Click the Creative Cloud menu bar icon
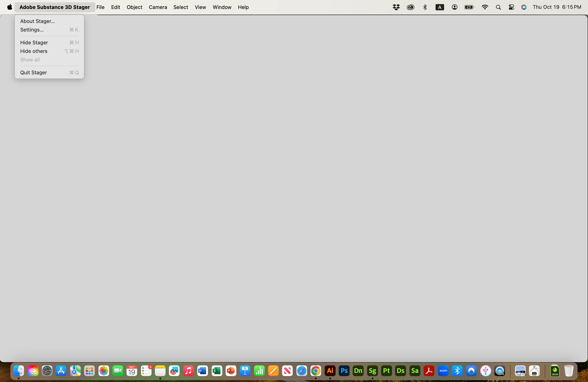Screen dimensions: 588x382 tap(410, 7)
